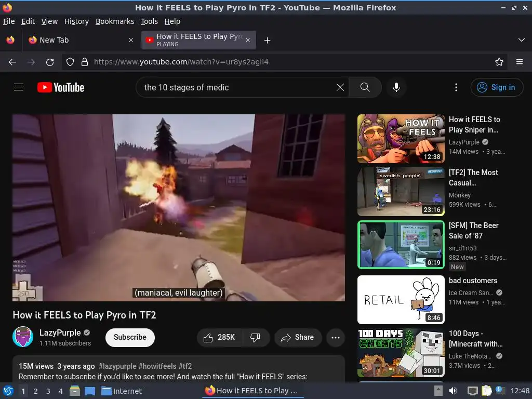
Task: Switch to workspace 4 in taskbar
Action: coord(61,391)
